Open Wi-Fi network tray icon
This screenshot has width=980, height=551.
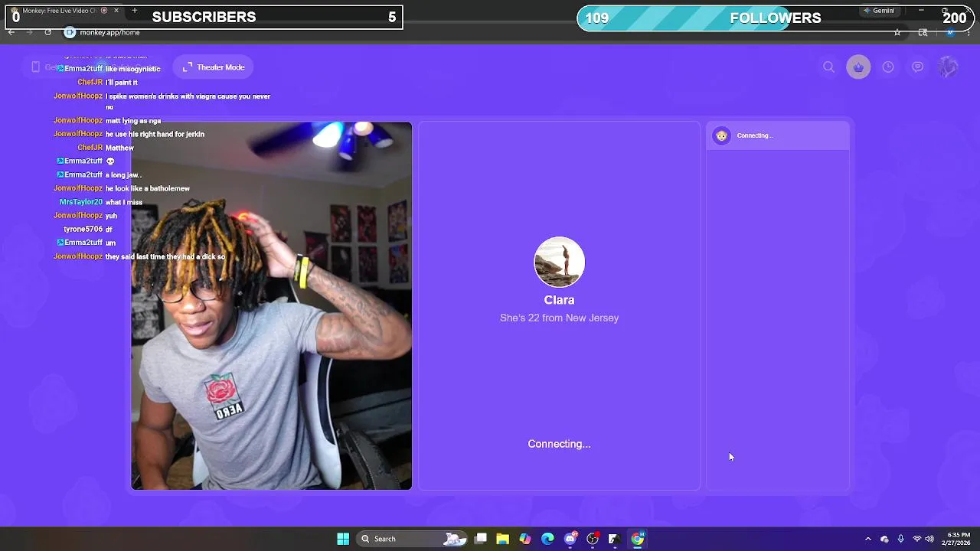point(916,539)
